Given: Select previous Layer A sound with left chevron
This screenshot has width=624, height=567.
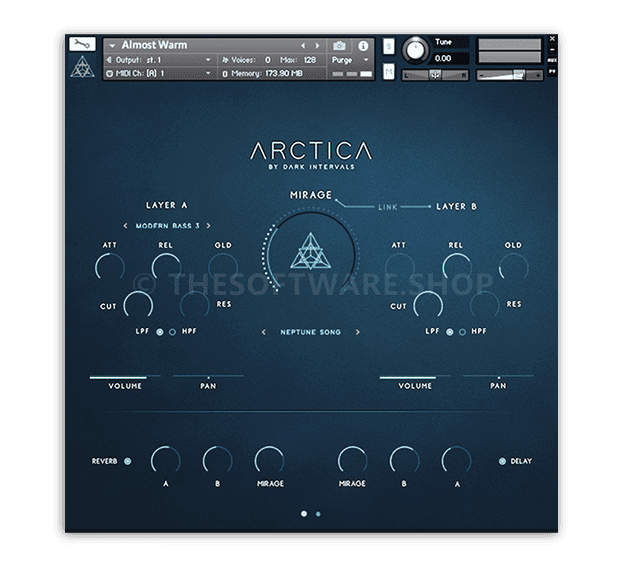Looking at the screenshot, I should (x=125, y=226).
